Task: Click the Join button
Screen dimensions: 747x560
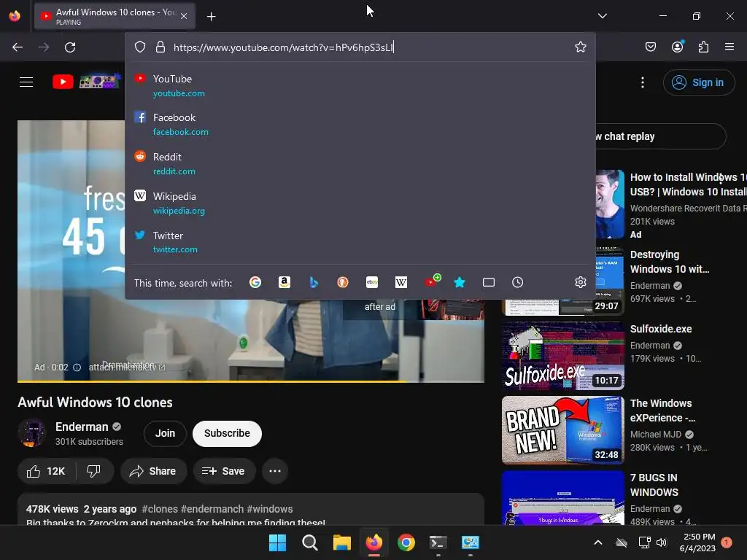Action: click(x=165, y=433)
